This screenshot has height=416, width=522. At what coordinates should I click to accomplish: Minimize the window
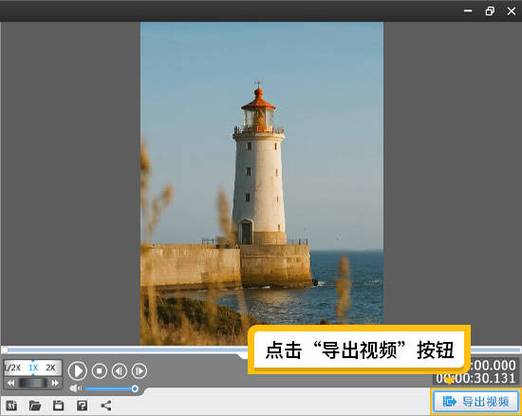pos(468,11)
